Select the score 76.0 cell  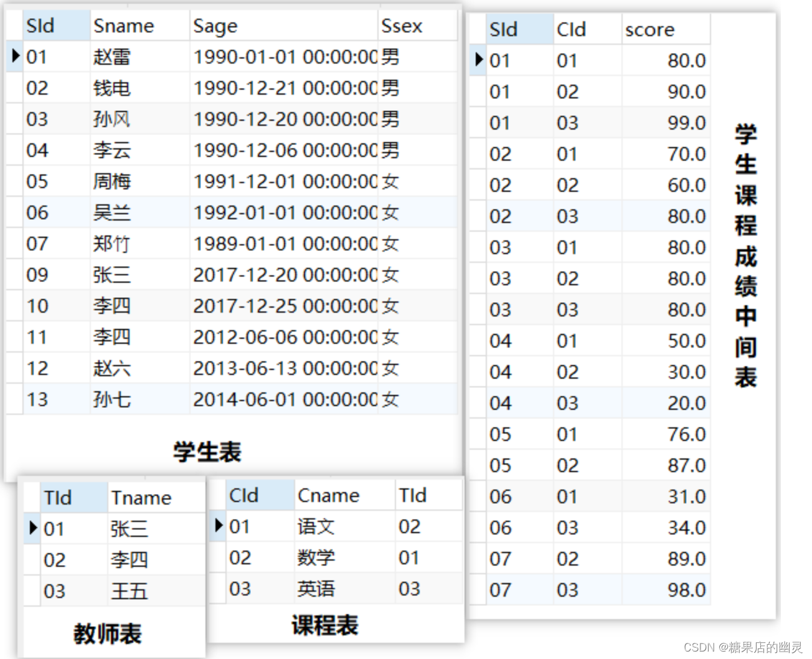pos(666,434)
